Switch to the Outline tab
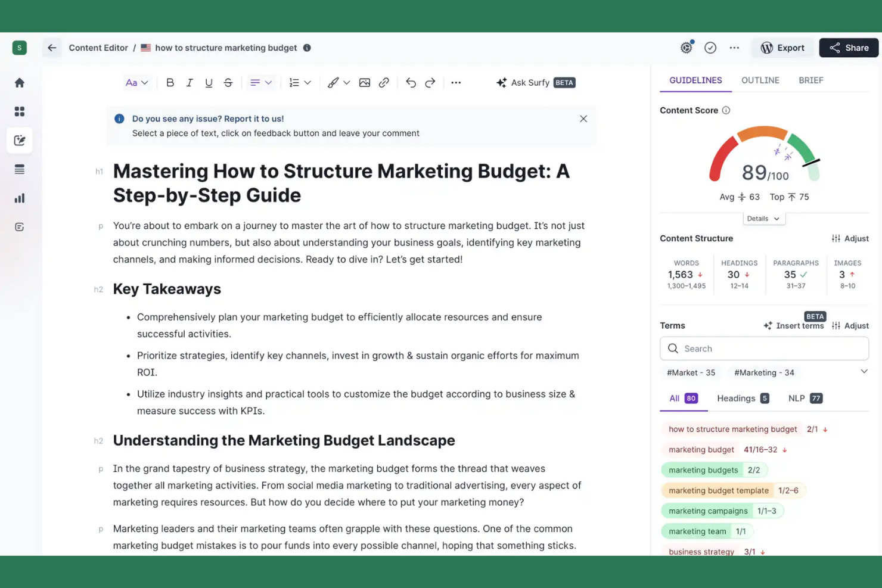 (760, 80)
